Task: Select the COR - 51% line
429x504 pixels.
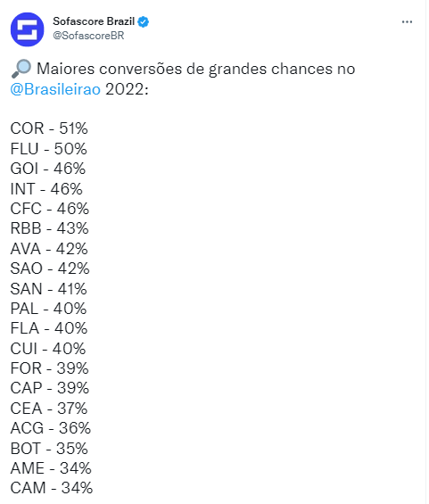Action: click(49, 128)
